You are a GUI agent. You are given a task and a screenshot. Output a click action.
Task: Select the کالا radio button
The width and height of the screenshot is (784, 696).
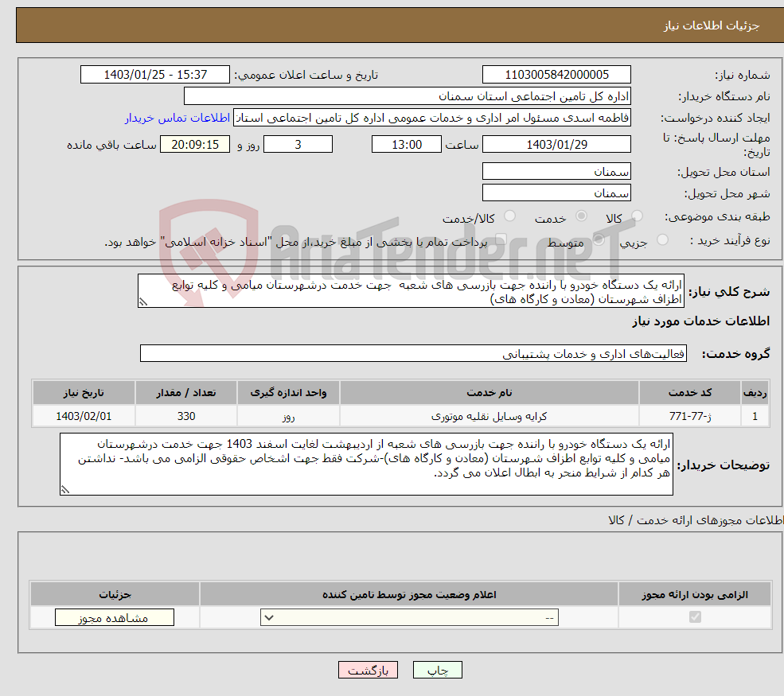[637, 216]
